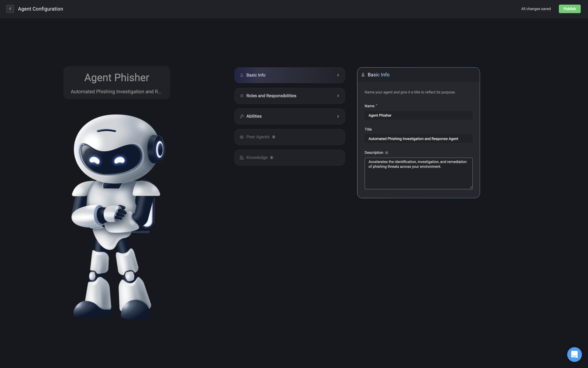Go back using the top-left arrow button
Image resolution: width=588 pixels, height=368 pixels.
click(x=10, y=9)
